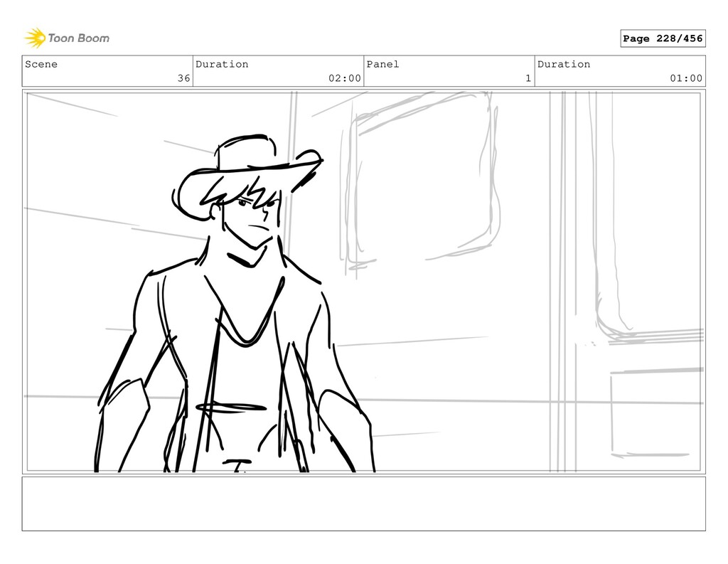Click the scene duration 02:00

click(345, 78)
